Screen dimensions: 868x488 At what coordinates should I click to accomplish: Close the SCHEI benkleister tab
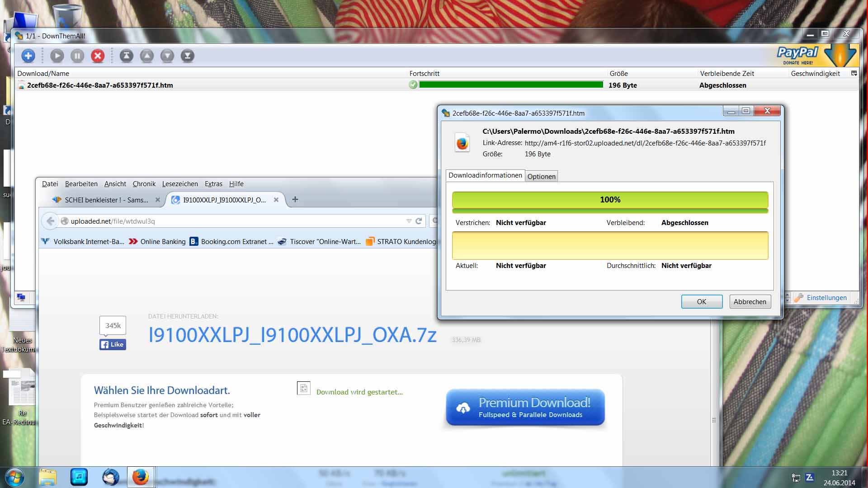tap(157, 200)
